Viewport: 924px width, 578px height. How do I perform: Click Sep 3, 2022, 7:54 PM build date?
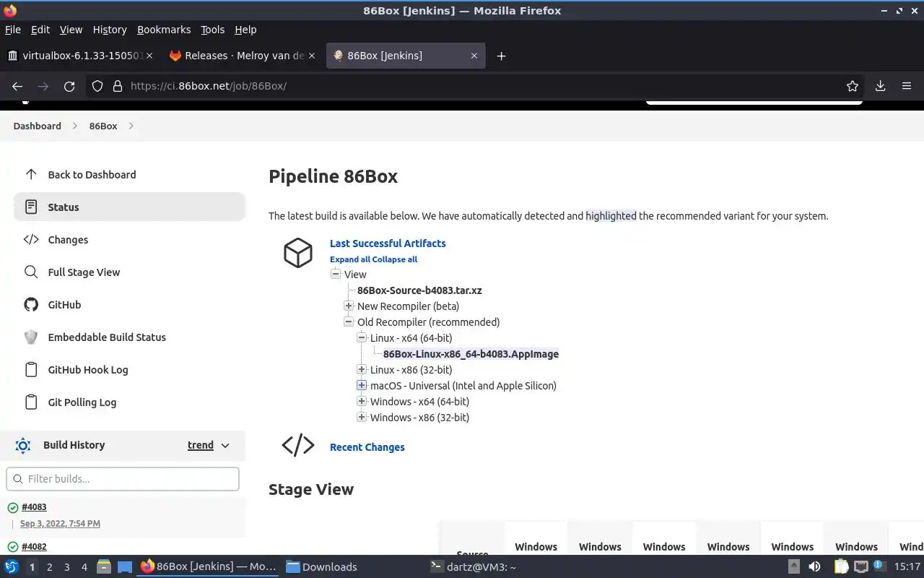(x=60, y=523)
